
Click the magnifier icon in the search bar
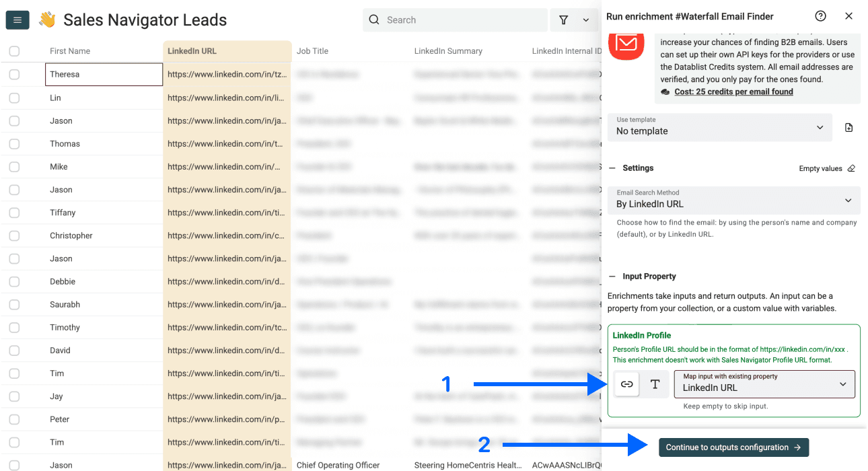tap(374, 20)
